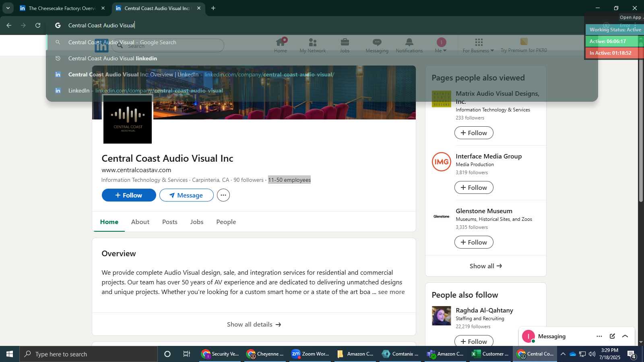Screen dimensions: 644x362
Task: Open Glenstone Museum page
Action: [484, 211]
